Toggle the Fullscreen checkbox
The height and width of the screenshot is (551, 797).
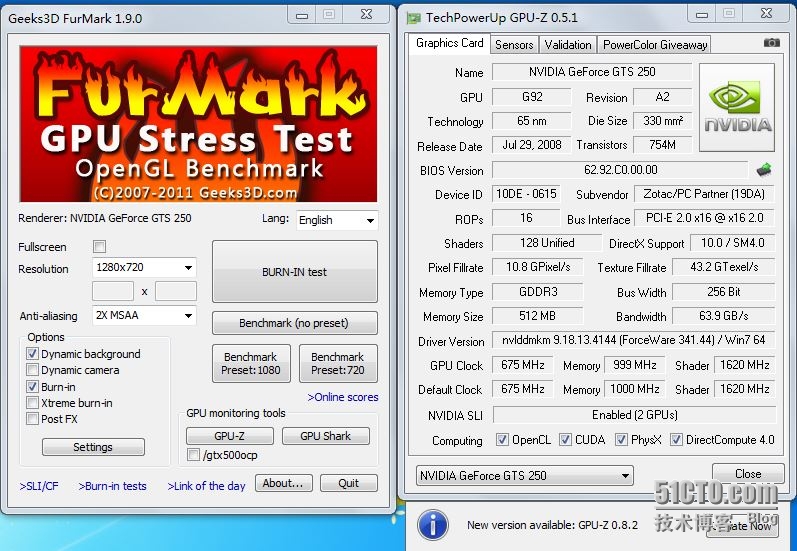click(x=99, y=247)
